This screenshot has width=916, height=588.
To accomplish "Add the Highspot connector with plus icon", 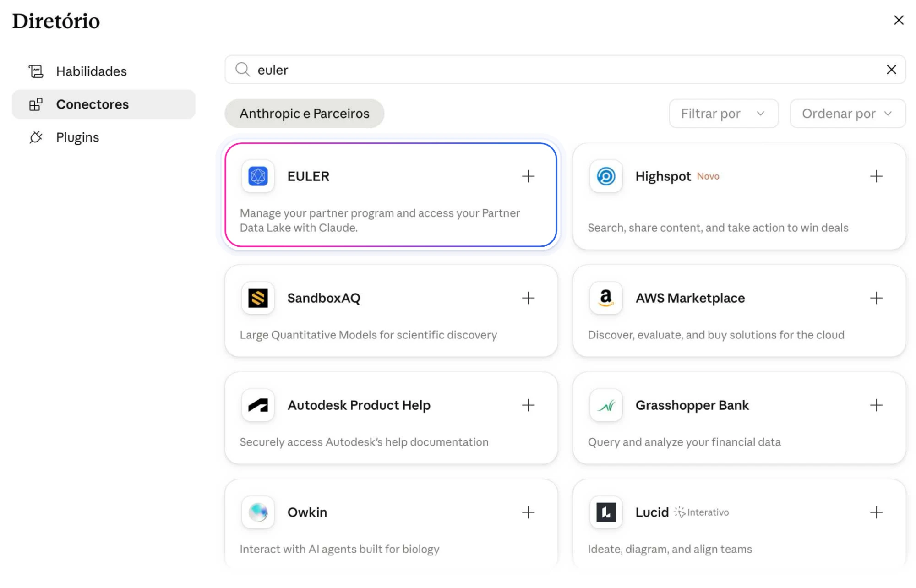I will pos(876,176).
